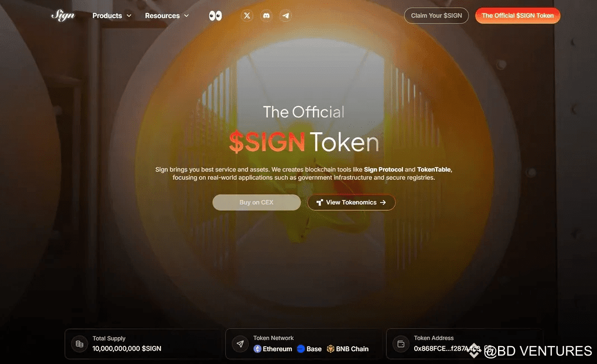597x364 pixels.
Task: Select the Base network icon
Action: (301, 349)
